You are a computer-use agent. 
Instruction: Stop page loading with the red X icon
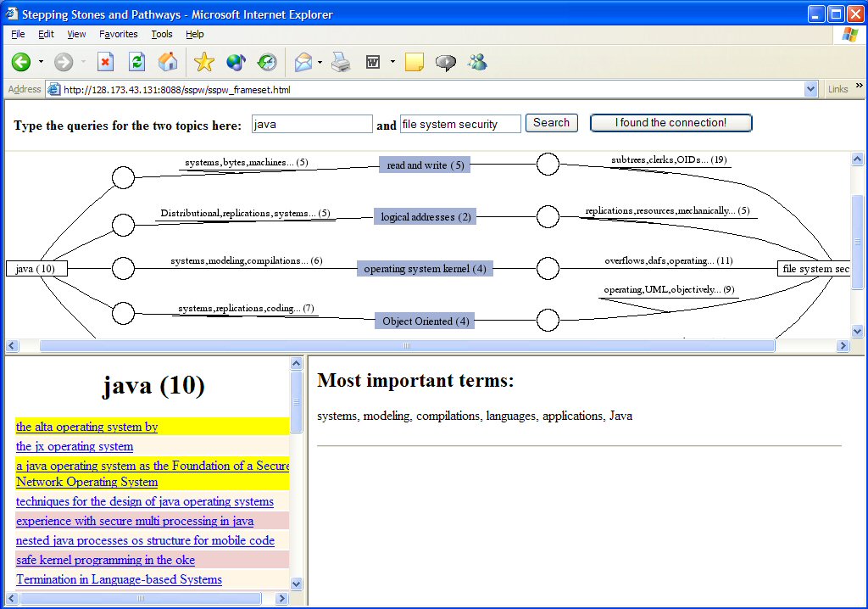click(x=105, y=62)
